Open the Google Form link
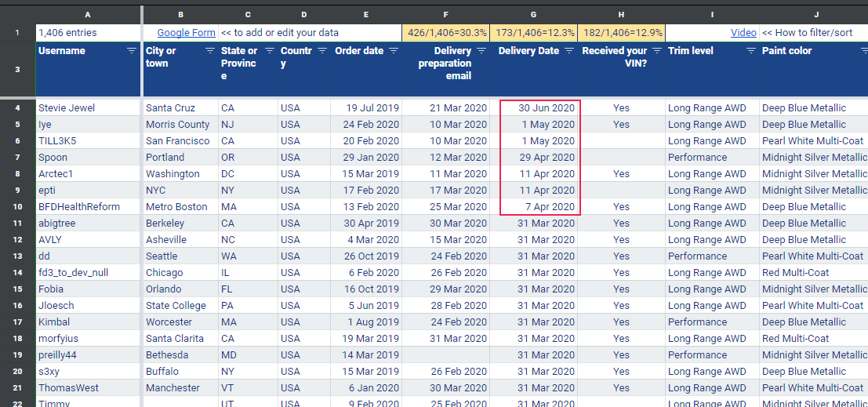868x407 pixels. (x=187, y=33)
